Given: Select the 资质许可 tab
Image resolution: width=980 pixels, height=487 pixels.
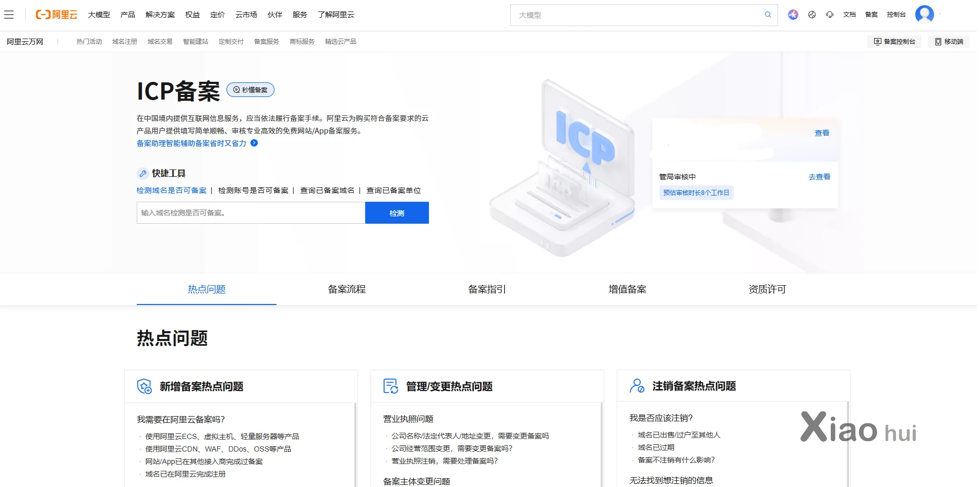Looking at the screenshot, I should 767,289.
